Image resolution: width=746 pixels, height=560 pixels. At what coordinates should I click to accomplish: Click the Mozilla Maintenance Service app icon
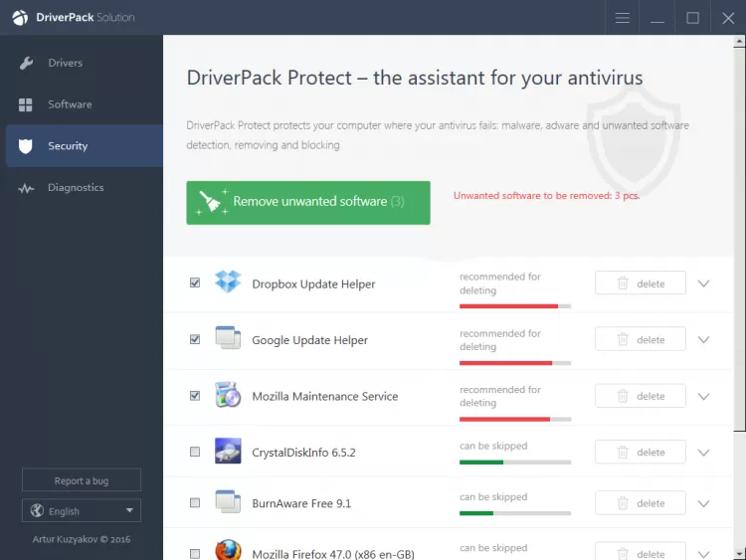point(228,395)
